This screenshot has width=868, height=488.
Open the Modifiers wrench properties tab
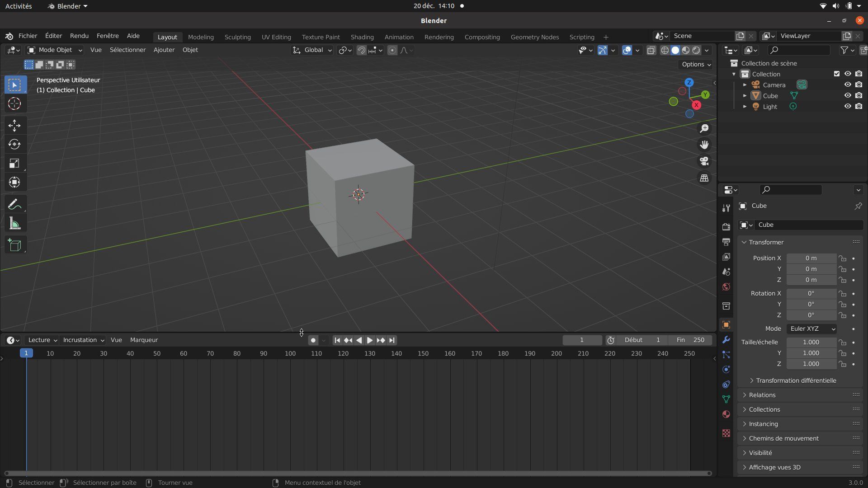pyautogui.click(x=726, y=340)
